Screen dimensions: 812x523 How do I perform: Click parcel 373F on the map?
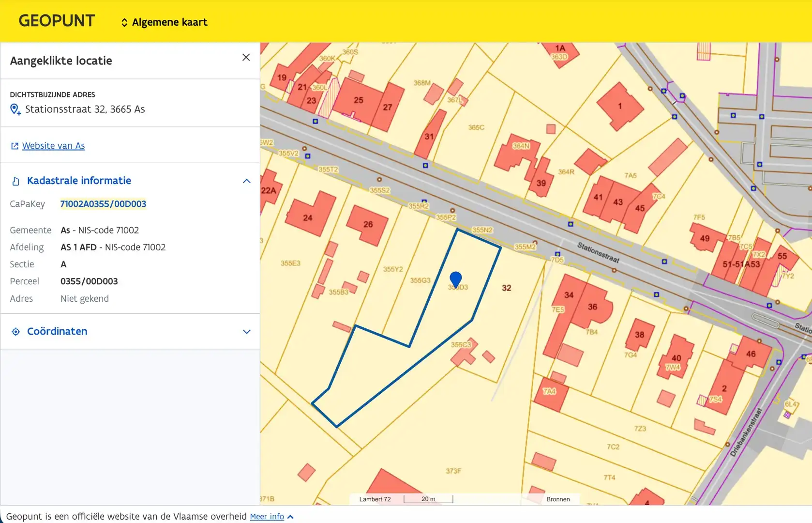(x=453, y=471)
